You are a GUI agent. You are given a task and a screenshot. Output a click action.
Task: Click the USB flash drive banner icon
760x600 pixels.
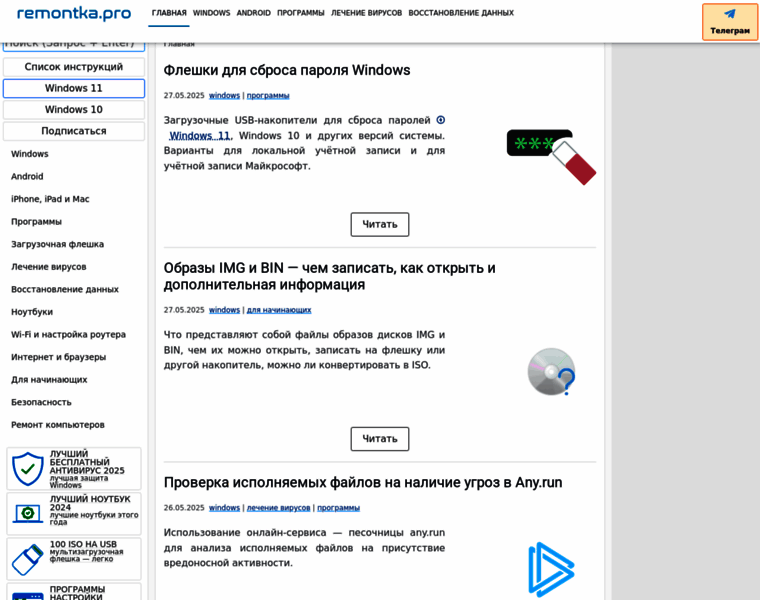pos(28,559)
